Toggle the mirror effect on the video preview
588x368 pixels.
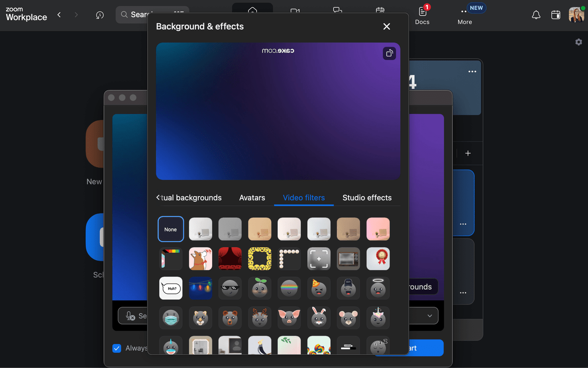tap(389, 53)
